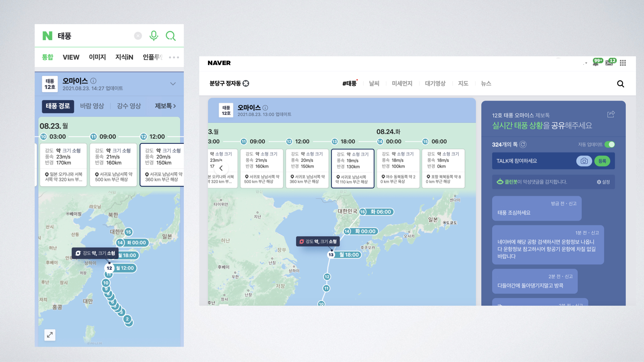
Task: Open the more tabs ellipsis menu
Action: 174,57
